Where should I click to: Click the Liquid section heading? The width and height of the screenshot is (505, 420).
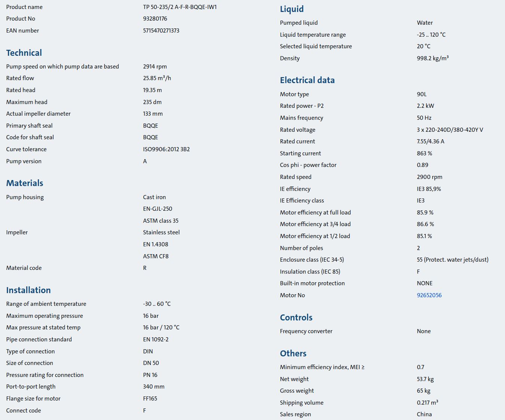coord(292,9)
